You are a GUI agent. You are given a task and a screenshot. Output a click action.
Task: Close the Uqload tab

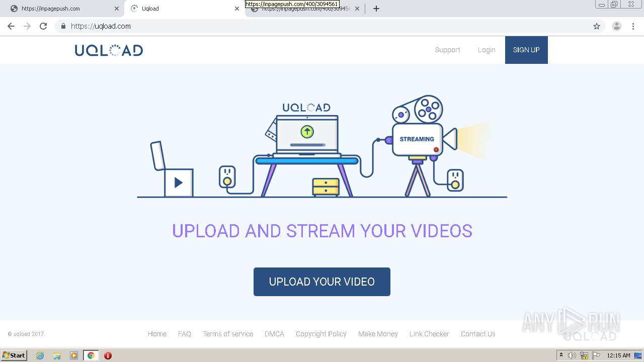(x=237, y=9)
